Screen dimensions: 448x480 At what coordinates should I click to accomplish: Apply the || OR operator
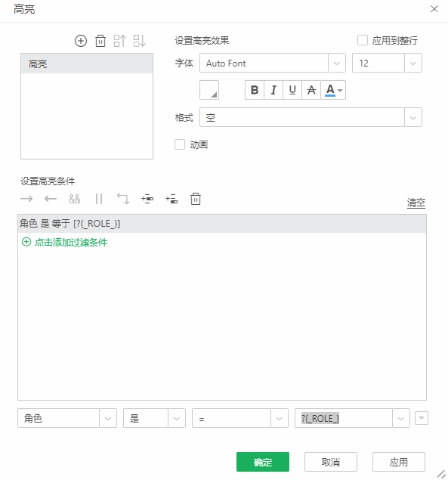99,199
